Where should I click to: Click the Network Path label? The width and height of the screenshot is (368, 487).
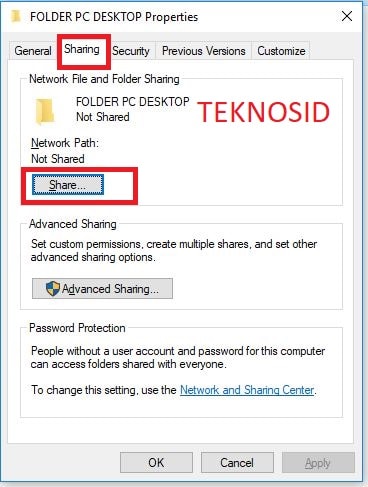tap(65, 143)
